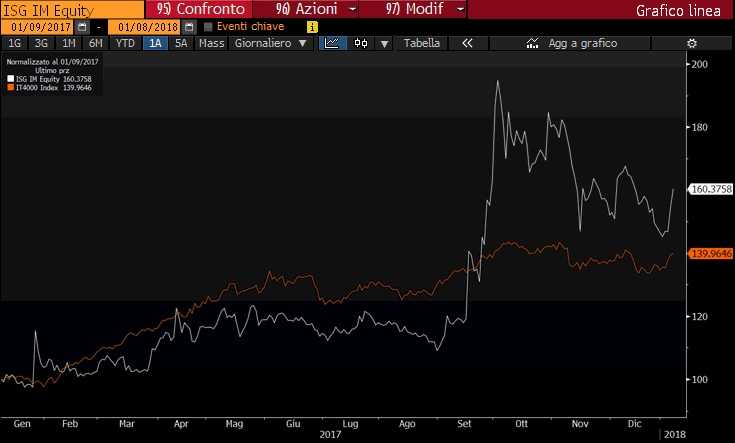Click the ISG IM Equity ticker field
This screenshot has width=735, height=443.
72,10
